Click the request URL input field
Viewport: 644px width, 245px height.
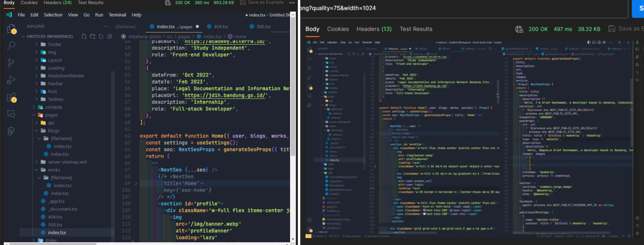click(464, 8)
